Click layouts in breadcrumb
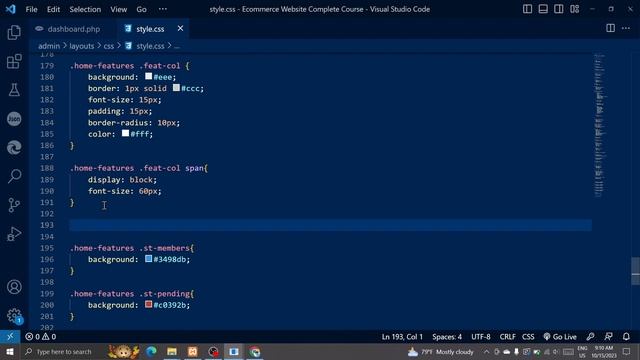This screenshot has height=360, width=640. click(x=82, y=46)
